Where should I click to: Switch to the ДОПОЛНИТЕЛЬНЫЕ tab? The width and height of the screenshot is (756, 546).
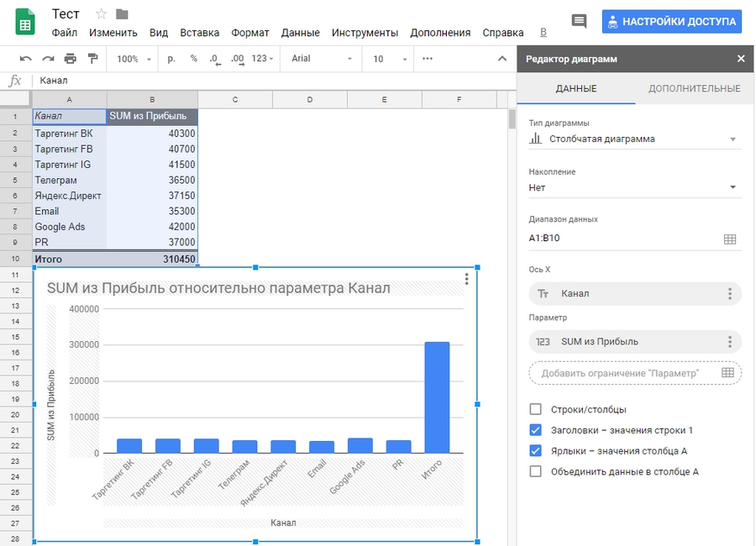pos(694,88)
